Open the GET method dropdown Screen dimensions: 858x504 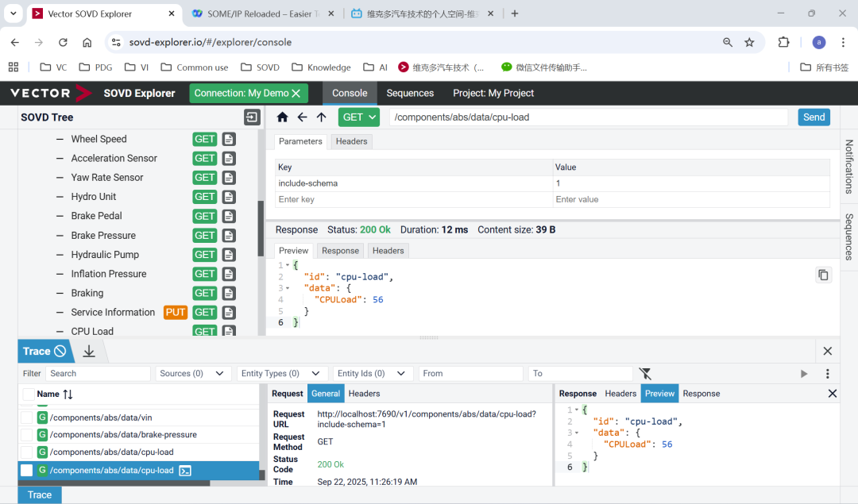(x=359, y=117)
